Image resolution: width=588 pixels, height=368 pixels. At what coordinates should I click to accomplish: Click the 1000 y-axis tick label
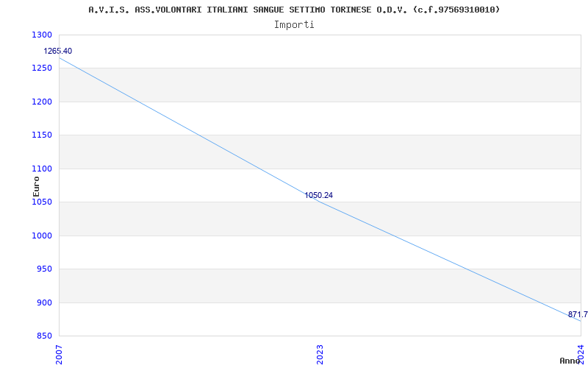click(x=42, y=236)
